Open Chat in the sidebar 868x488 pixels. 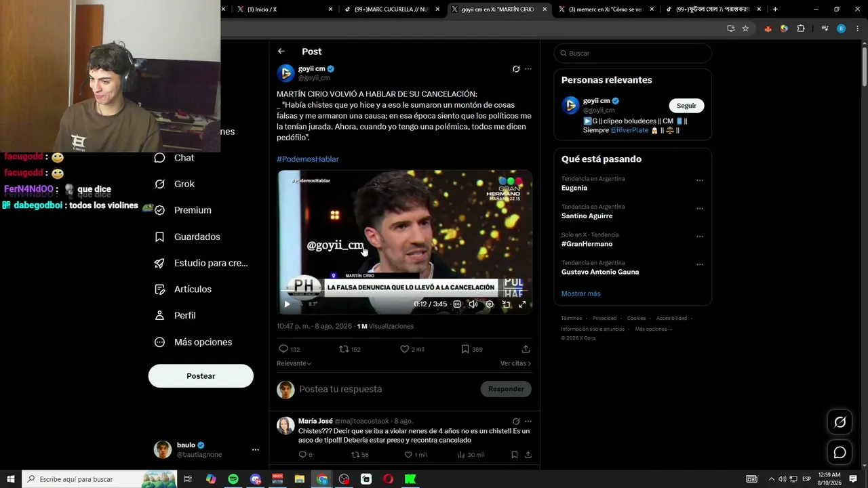175,158
